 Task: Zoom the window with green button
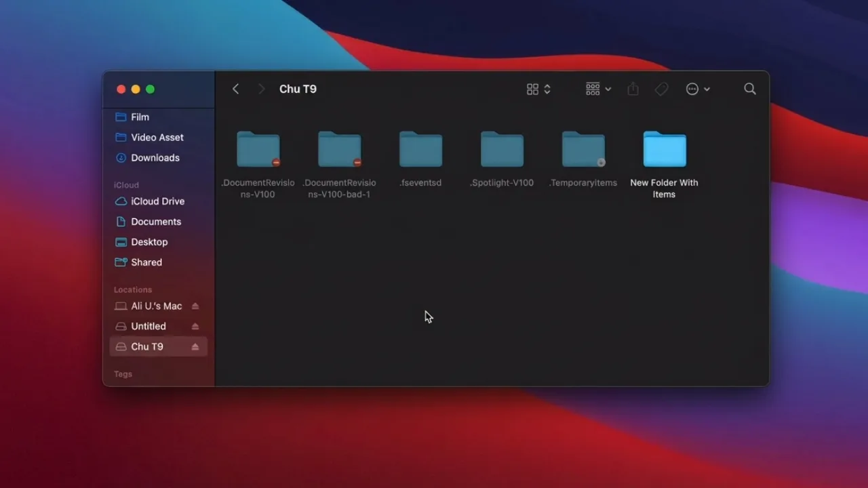151,89
